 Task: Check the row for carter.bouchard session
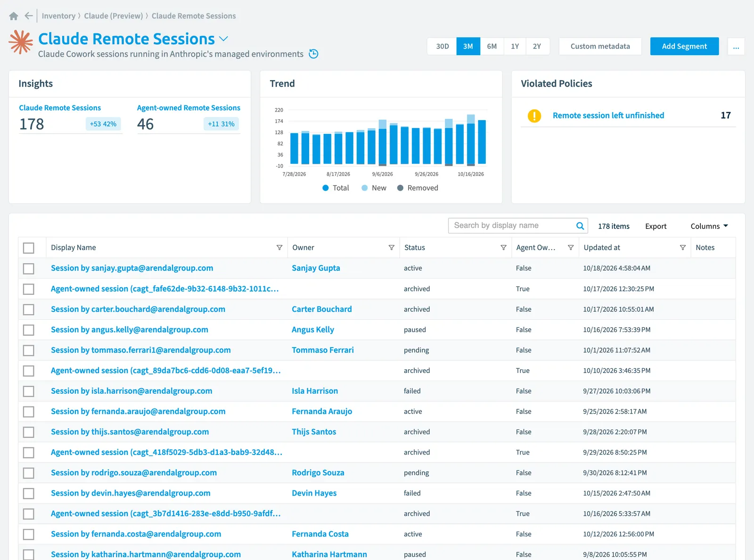tap(29, 309)
